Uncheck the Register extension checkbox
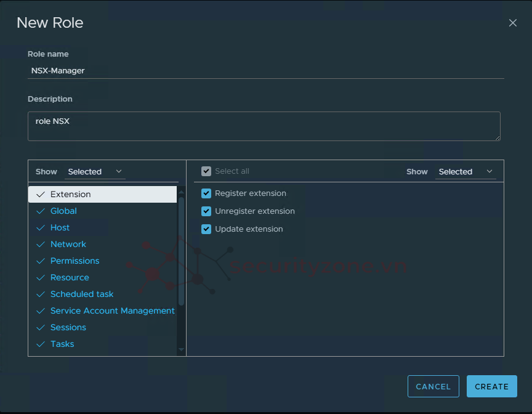Image resolution: width=532 pixels, height=414 pixels. 206,193
